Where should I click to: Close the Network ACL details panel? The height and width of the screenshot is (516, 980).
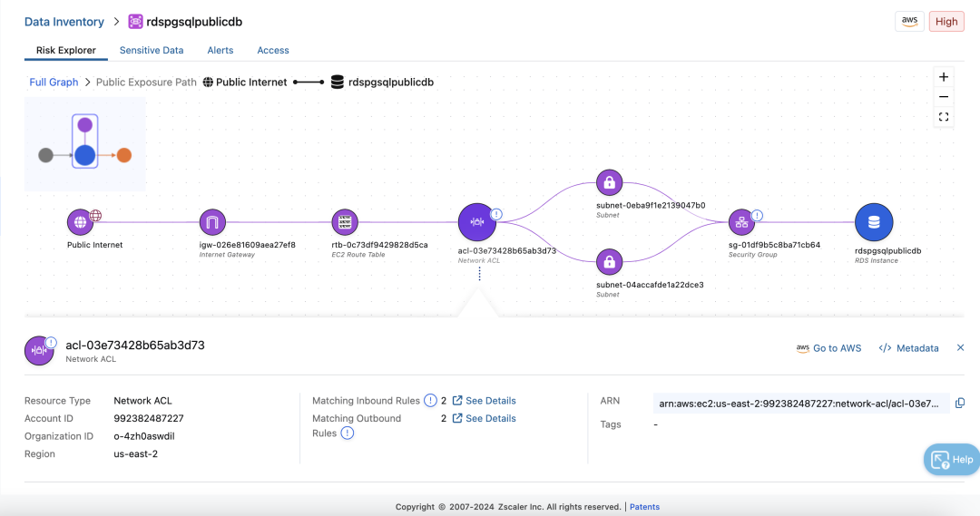pos(960,348)
